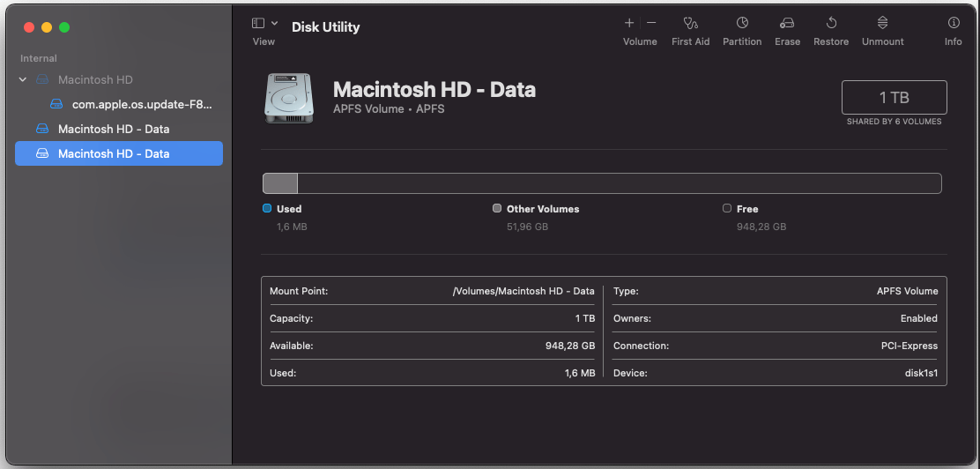Click the Macintosh HD - Data heading

pos(434,89)
